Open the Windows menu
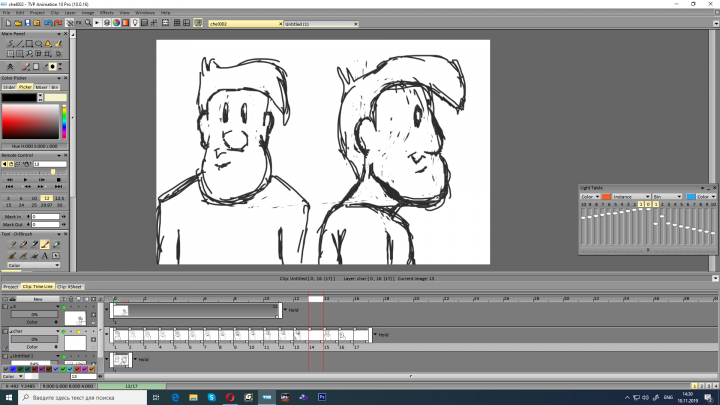 145,13
